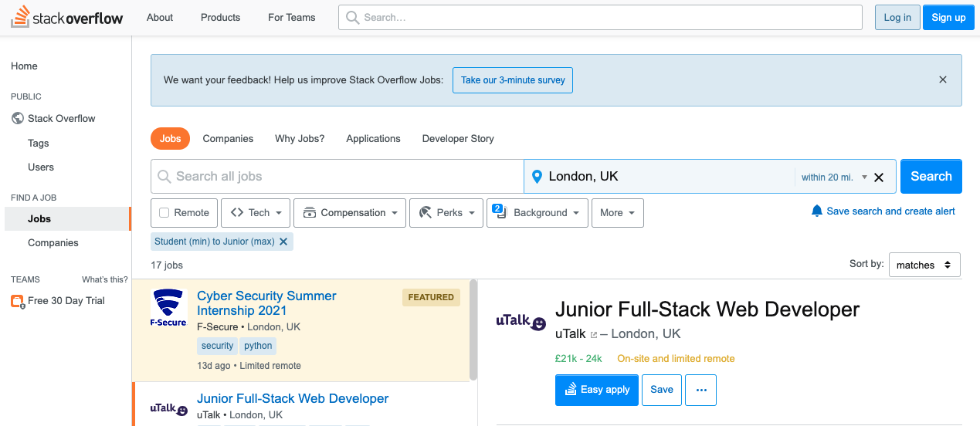Click the £21k - 24k salary text
The width and height of the screenshot is (980, 426).
578,358
